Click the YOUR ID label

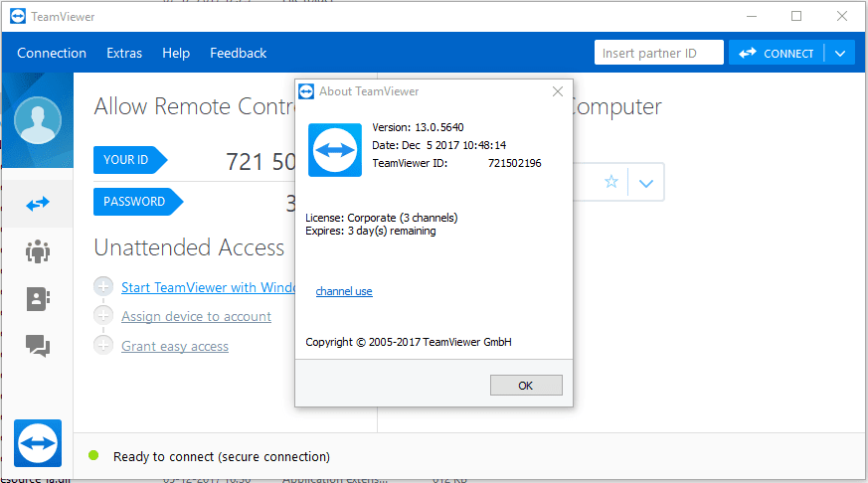129,160
